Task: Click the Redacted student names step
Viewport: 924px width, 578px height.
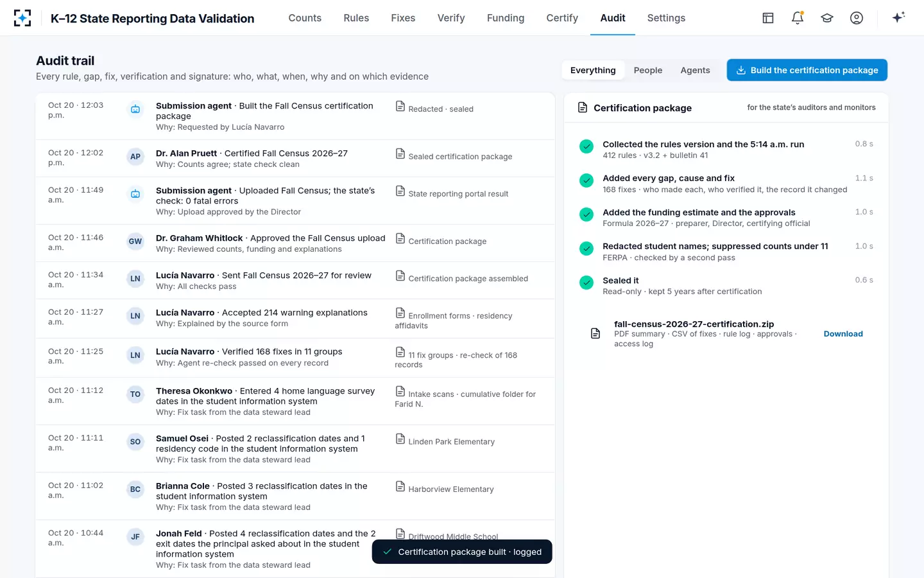Action: (726, 252)
